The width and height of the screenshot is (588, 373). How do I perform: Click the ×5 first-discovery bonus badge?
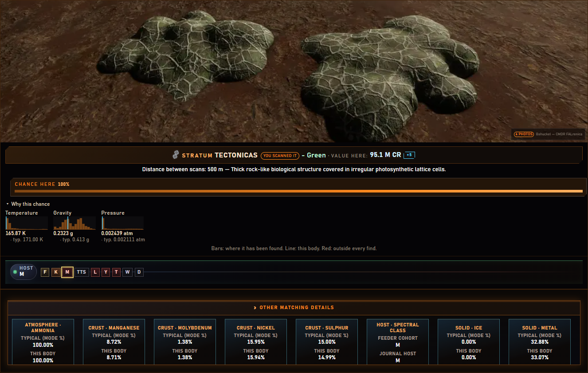(x=409, y=155)
